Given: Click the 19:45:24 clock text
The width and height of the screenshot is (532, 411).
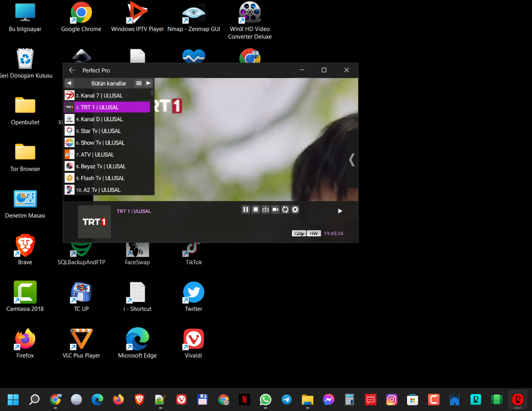Looking at the screenshot, I should click(333, 234).
